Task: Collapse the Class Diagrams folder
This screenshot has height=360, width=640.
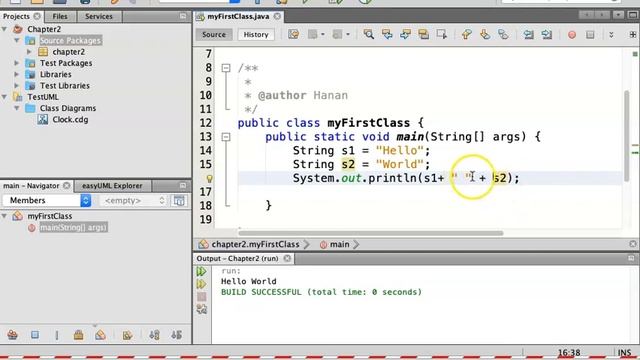Action: pyautogui.click(x=17, y=108)
